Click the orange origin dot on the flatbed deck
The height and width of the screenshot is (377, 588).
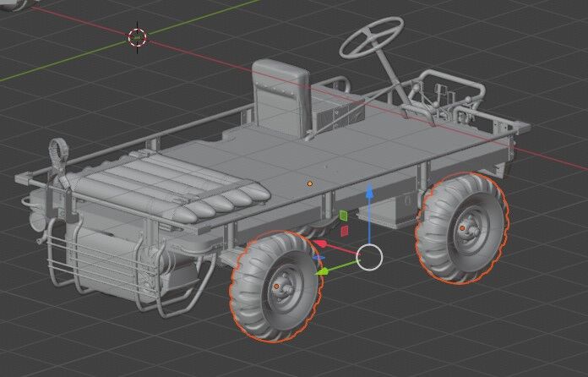tap(310, 183)
